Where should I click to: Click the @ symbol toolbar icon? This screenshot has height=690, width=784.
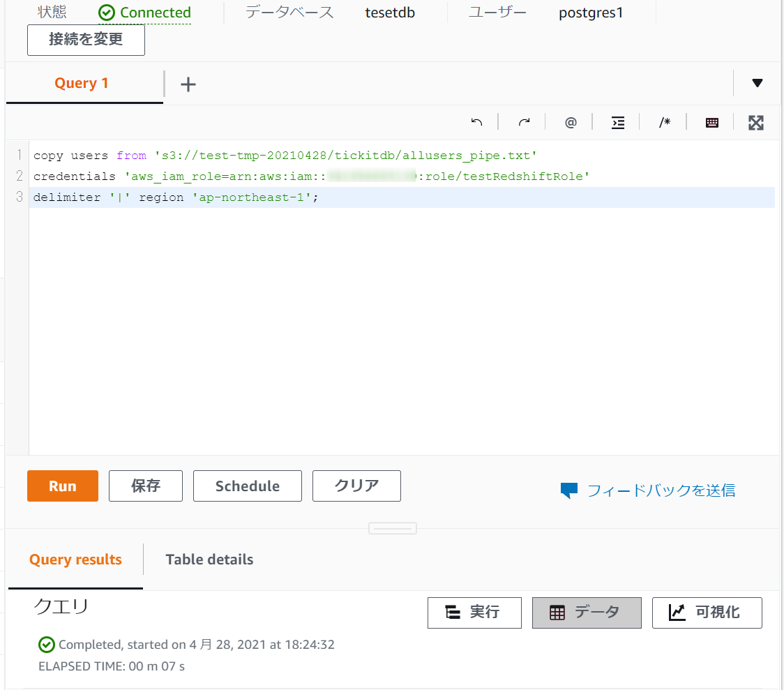571,122
